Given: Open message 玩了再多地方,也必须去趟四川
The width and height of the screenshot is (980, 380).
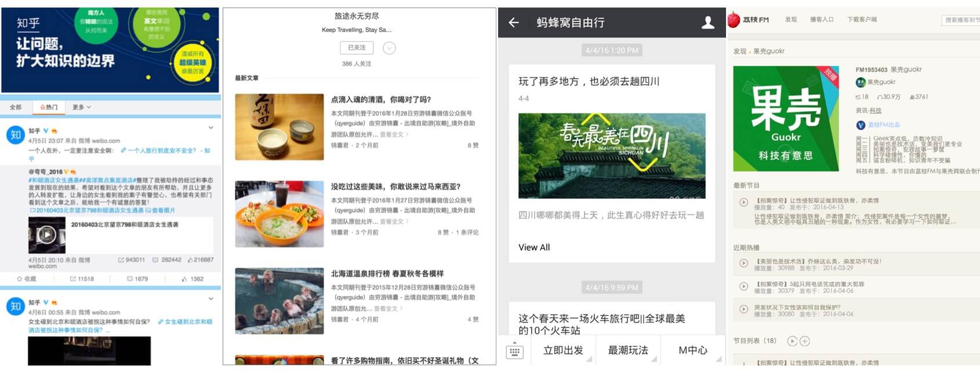Looking at the screenshot, I should tap(589, 81).
